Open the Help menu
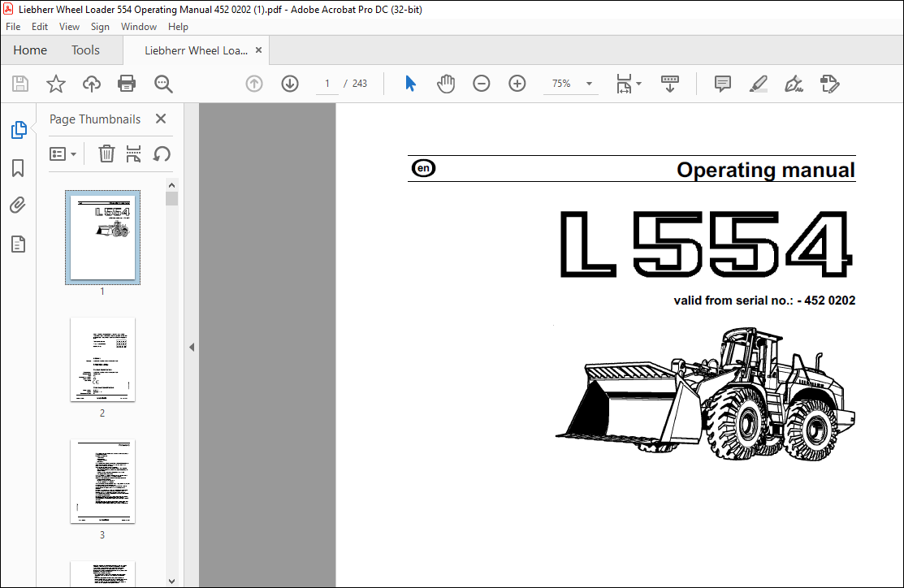Image resolution: width=904 pixels, height=588 pixels. pyautogui.click(x=178, y=27)
